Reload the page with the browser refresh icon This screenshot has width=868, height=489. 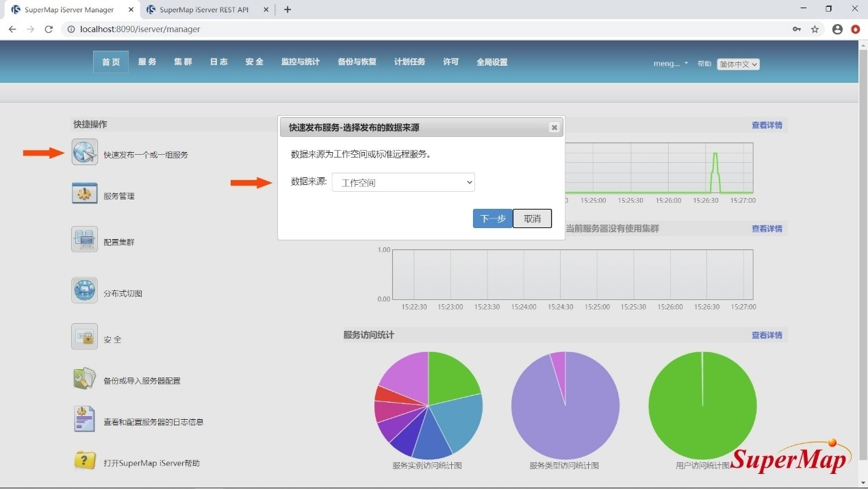49,29
